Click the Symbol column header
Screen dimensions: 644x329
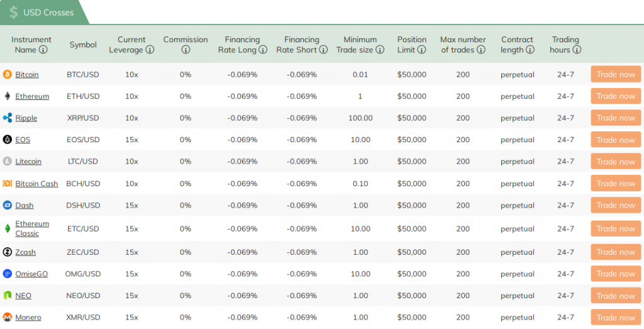(x=83, y=45)
